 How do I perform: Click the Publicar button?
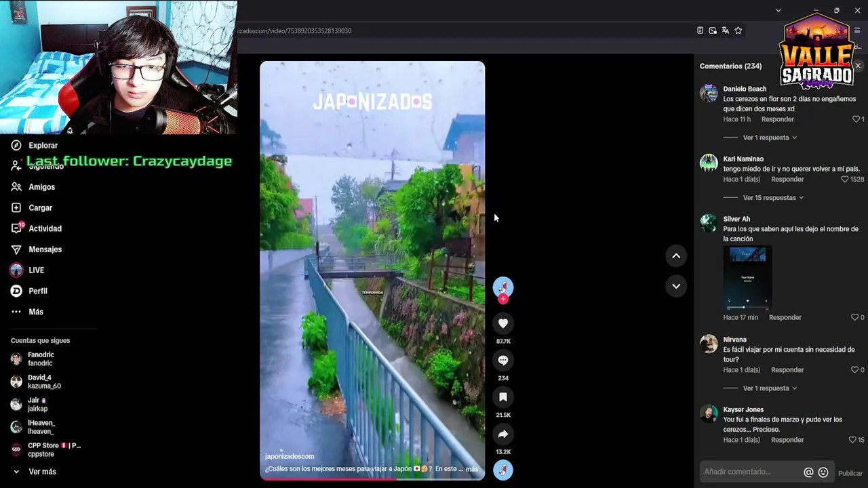(850, 473)
